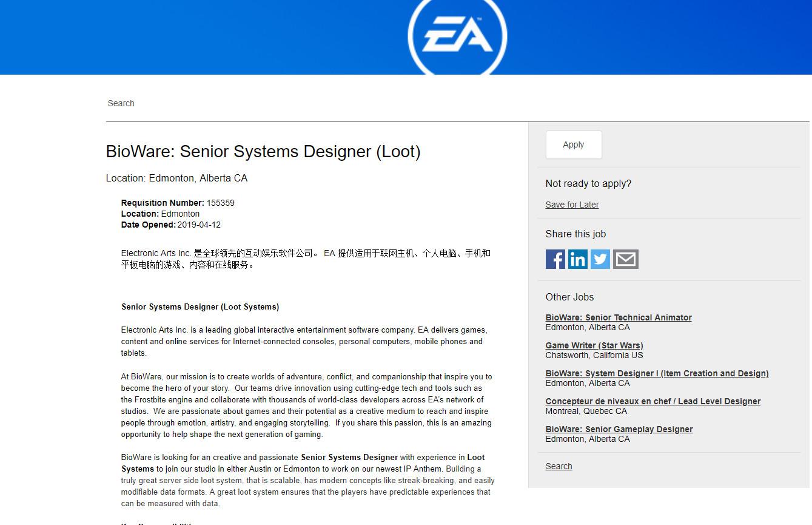812x525 pixels.
Task: Click the Date Opened 2019-04-12 line
Action: (171, 225)
